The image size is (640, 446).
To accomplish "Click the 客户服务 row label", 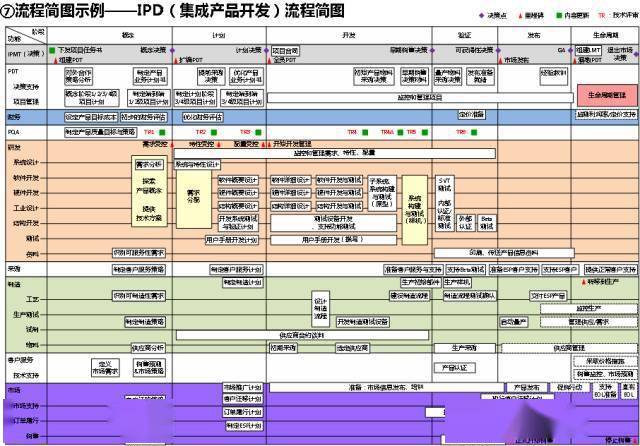I will point(20,360).
